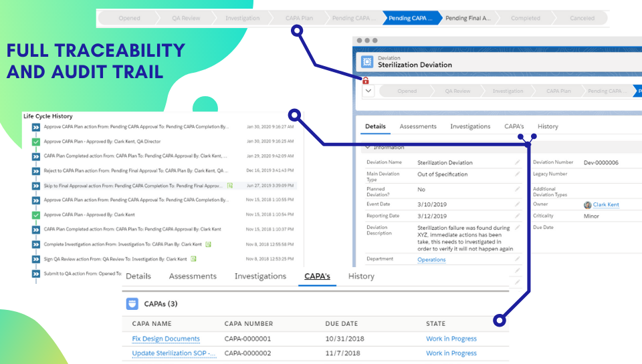
Task: Click Opened stage in Deviation window path
Action: [407, 91]
